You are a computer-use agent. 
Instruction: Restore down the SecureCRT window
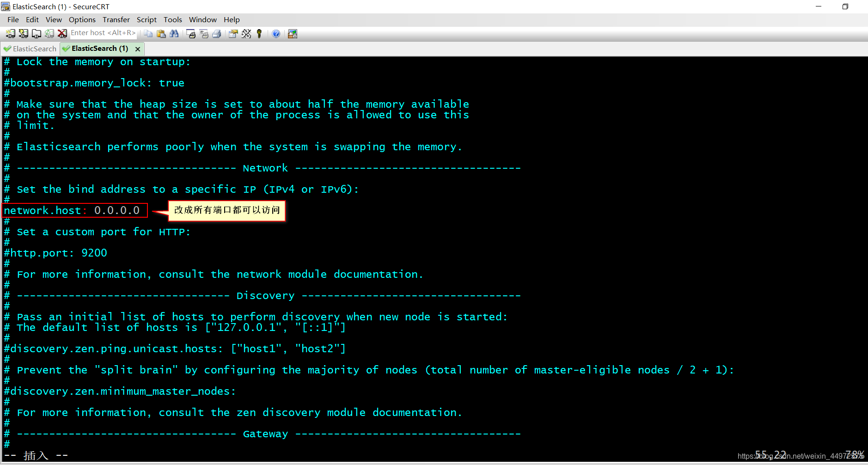845,6
